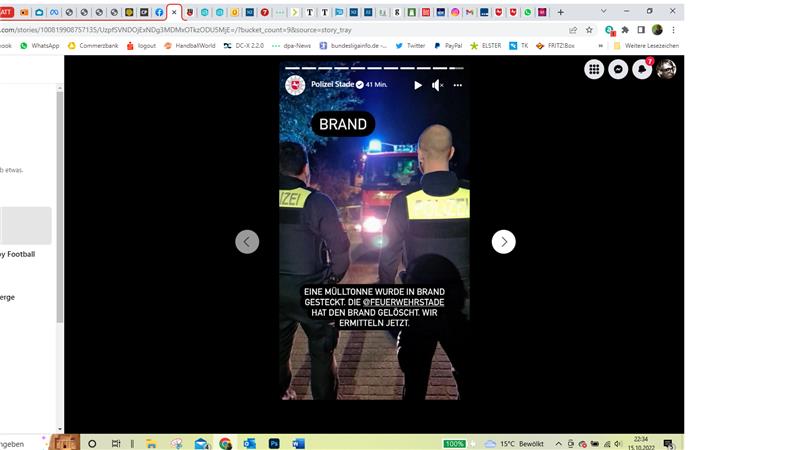Toggle the browser side panel
Viewport: 800px width, 450px height.
641,30
